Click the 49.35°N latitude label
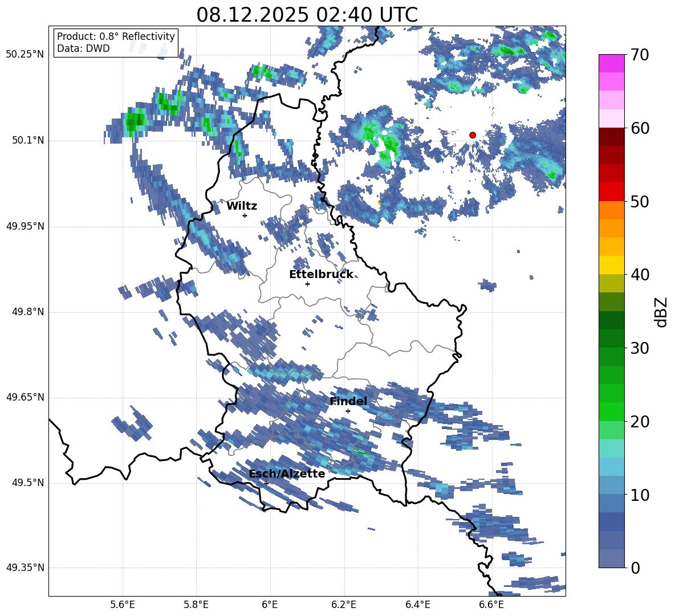The height and width of the screenshot is (616, 675). 25,568
